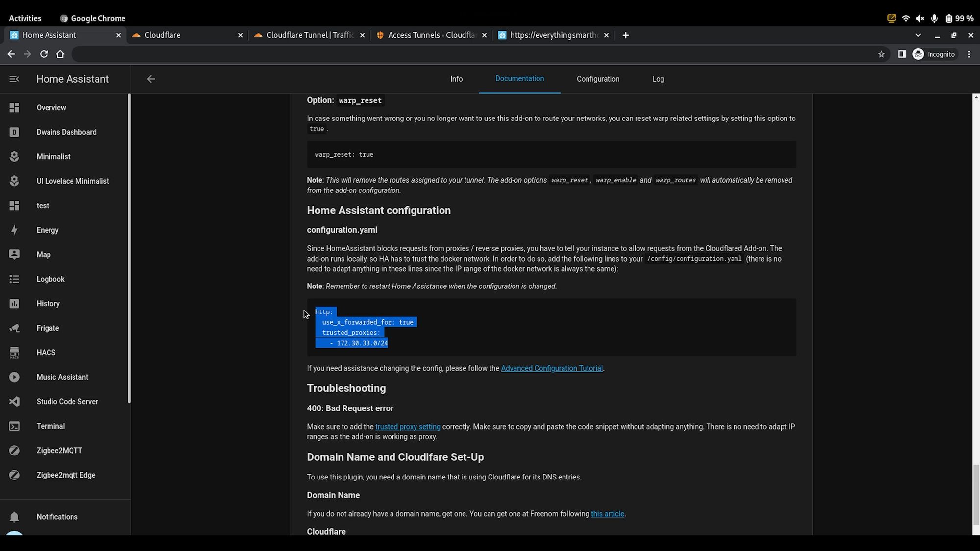Click the muted volume tray icon
Viewport: 980px width, 551px height.
coord(920,18)
